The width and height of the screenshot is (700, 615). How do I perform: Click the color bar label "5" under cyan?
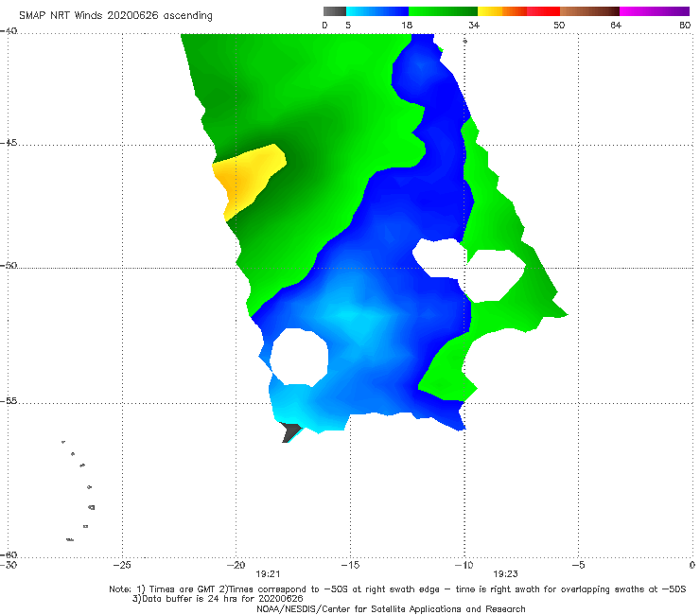(348, 25)
